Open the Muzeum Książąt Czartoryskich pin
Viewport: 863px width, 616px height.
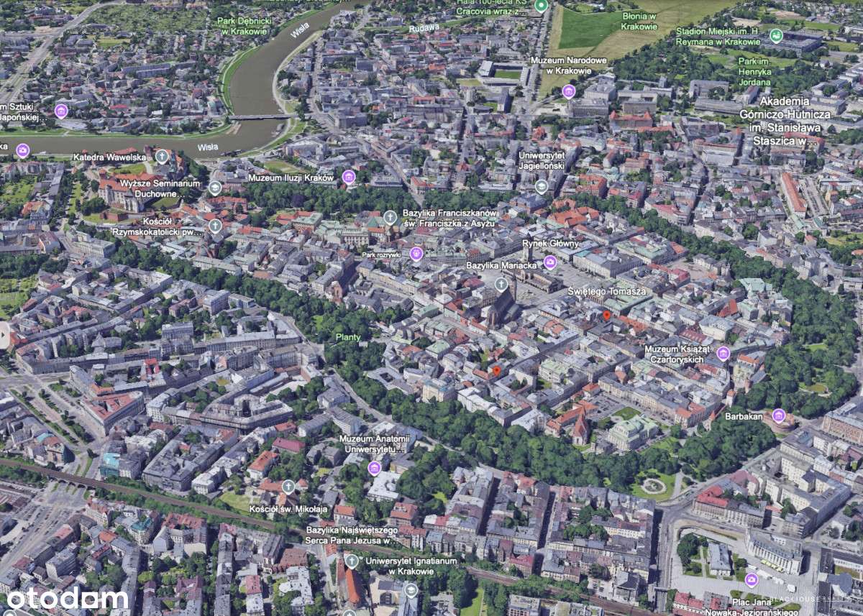tap(723, 353)
